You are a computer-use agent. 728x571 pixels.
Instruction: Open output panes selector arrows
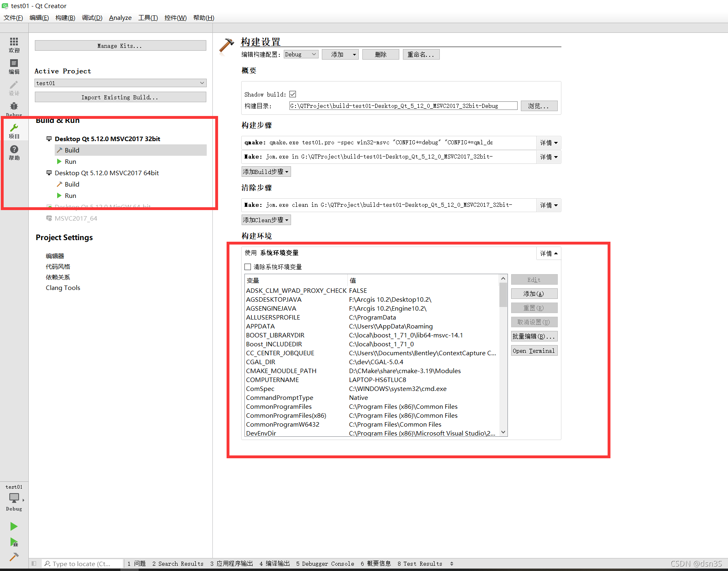[452, 564]
